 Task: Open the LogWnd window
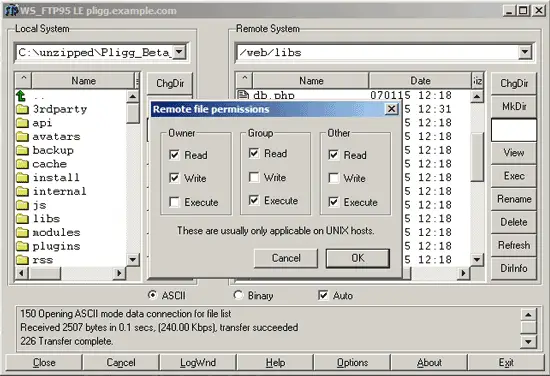[x=198, y=362]
